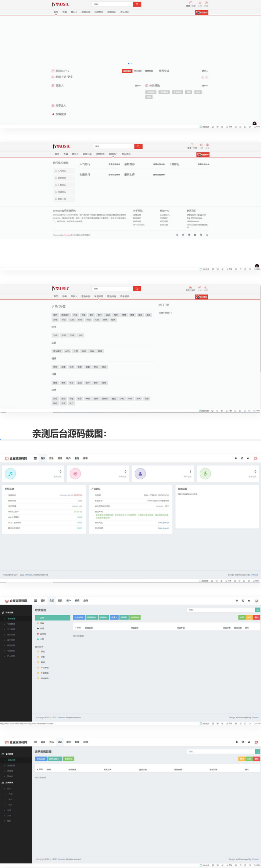
Task: Toggle the hamburger menu icon on dashboard header
Action: (x=35, y=458)
